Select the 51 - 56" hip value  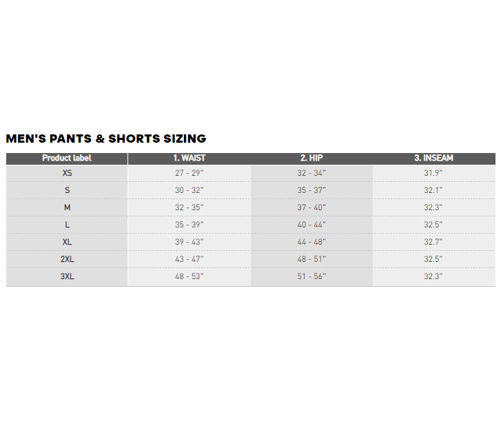[x=311, y=276]
